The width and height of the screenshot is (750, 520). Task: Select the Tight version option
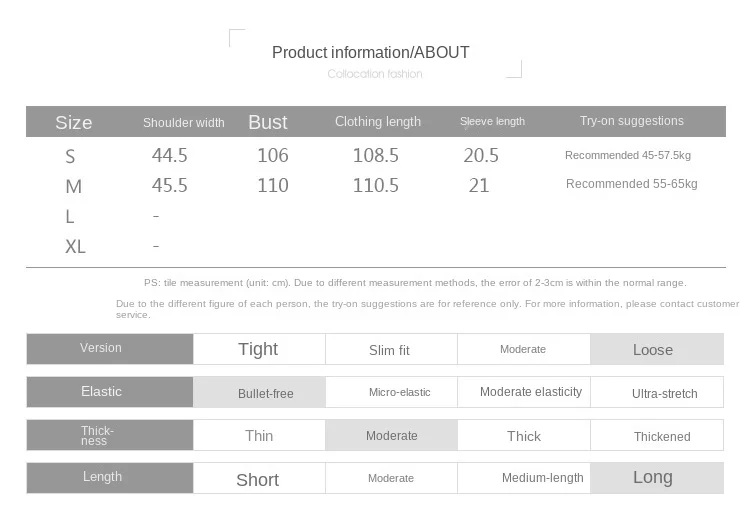pos(258,349)
